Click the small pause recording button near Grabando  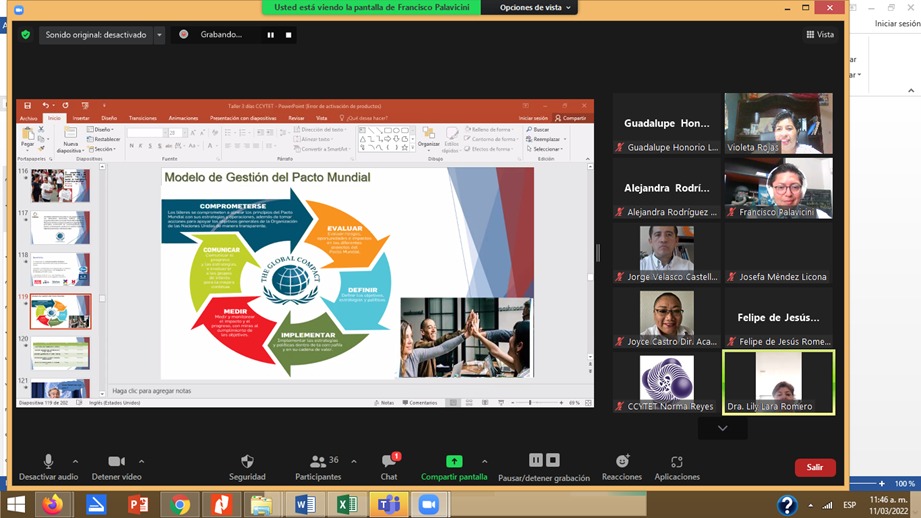click(271, 35)
